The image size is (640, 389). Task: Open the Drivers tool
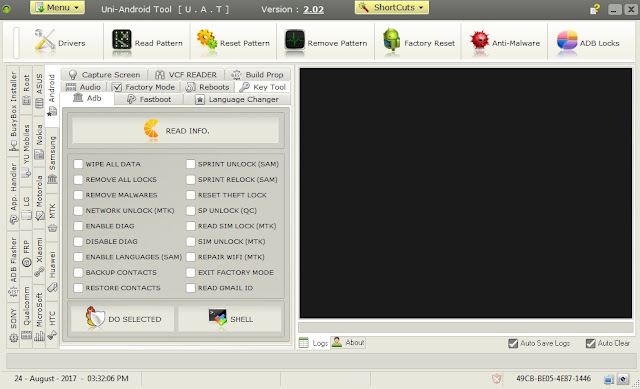point(60,42)
